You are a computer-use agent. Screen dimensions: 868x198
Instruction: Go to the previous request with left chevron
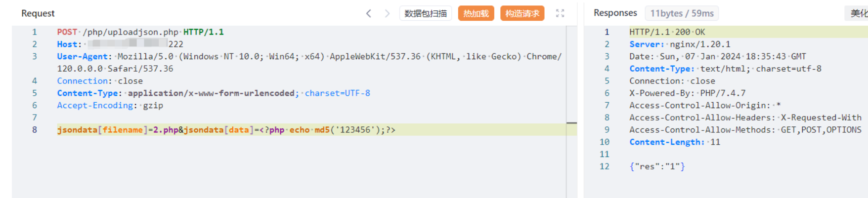pos(369,13)
